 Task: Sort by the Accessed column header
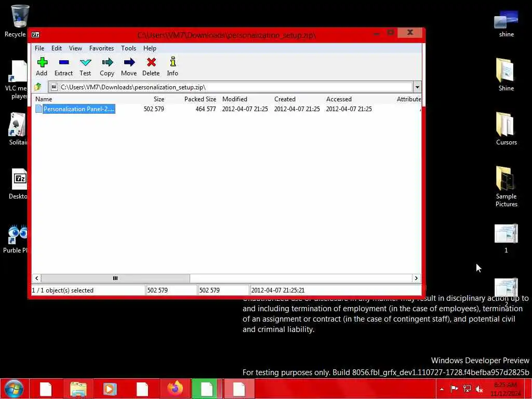click(339, 99)
